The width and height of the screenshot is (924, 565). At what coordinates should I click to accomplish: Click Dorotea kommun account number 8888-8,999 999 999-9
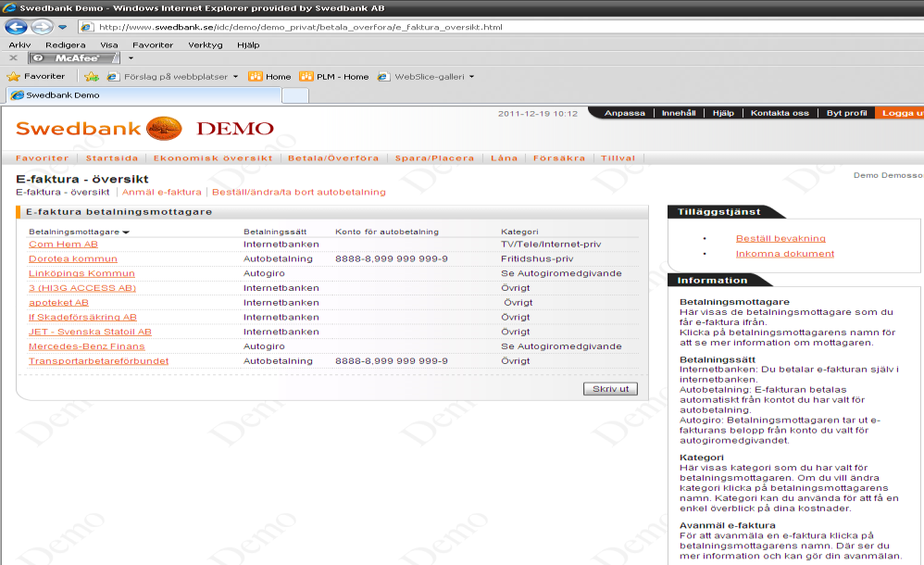pos(392,259)
